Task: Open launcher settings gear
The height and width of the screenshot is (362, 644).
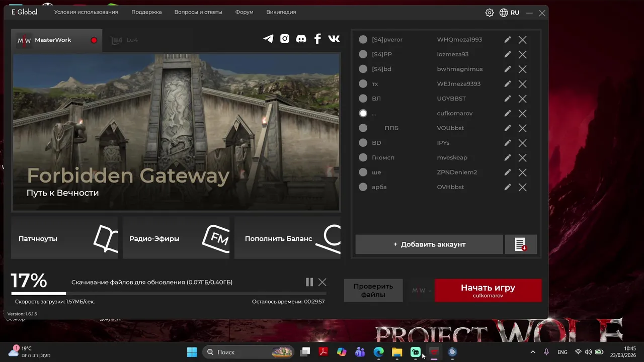Action: point(490,13)
